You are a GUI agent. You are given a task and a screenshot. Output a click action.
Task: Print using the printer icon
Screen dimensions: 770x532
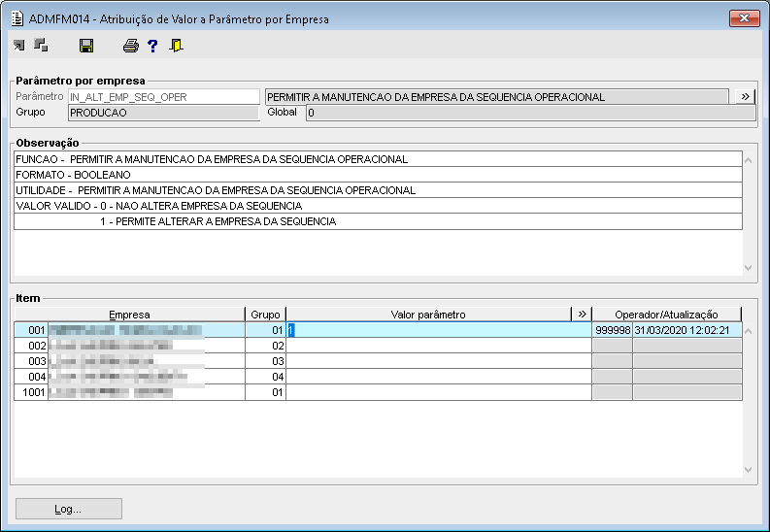click(x=131, y=46)
